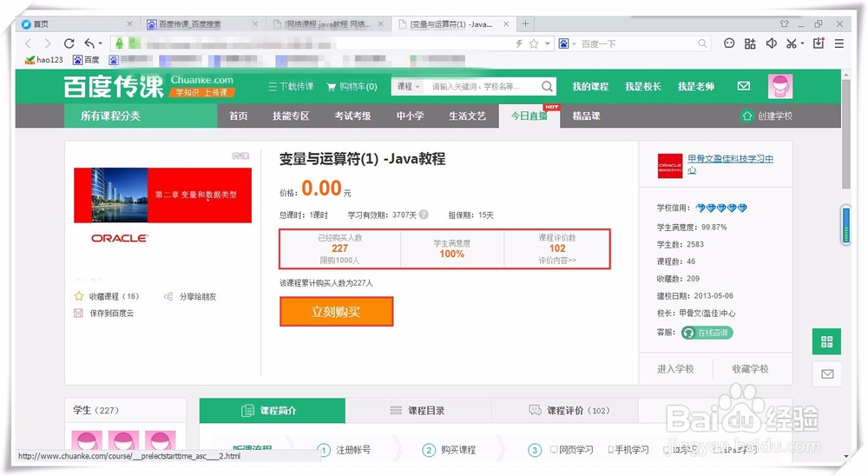Click the browser back arrow

pyautogui.click(x=29, y=43)
